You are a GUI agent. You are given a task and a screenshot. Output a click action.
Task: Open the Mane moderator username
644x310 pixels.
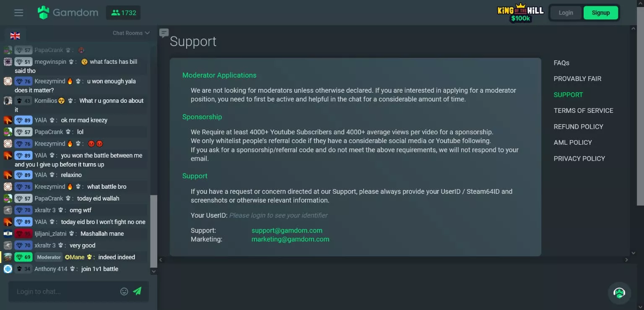click(x=75, y=257)
